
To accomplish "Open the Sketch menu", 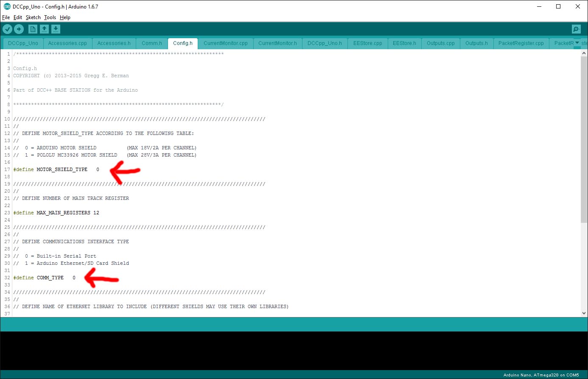I will point(33,17).
